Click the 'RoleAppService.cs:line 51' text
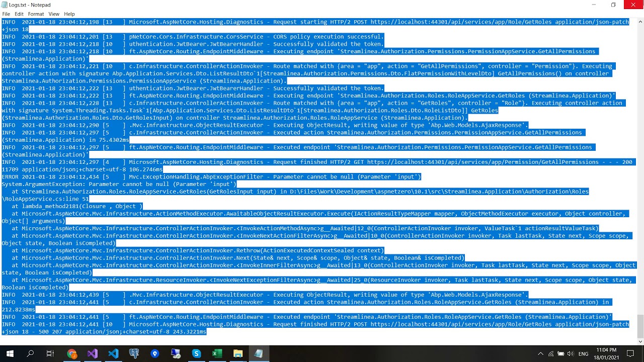Screen dimensions: 644x362 (x=45, y=199)
